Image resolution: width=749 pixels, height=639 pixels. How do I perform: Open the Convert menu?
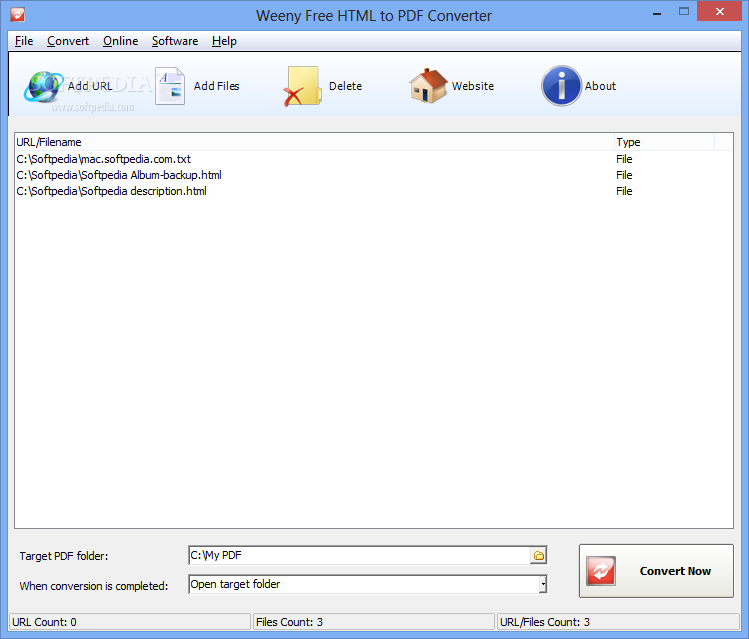tap(68, 41)
